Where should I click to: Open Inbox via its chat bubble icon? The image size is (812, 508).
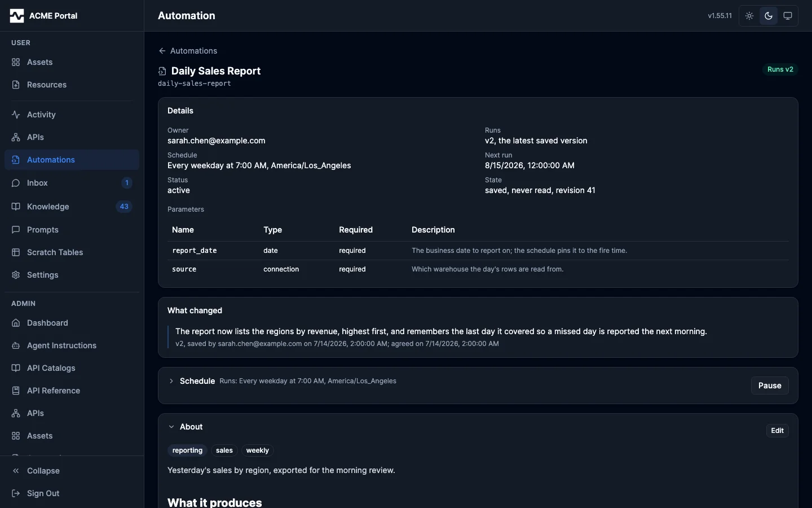[16, 183]
